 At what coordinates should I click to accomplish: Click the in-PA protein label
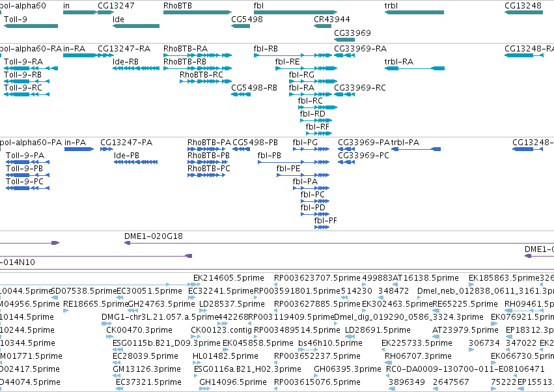pos(76,143)
